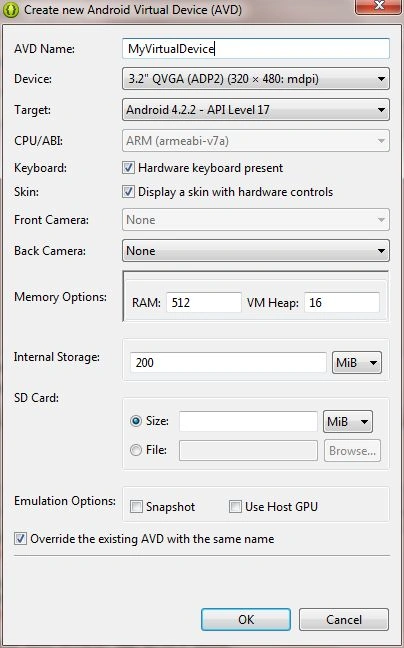Click the SD Card Size text box
Screen dimensions: 404x648
[248, 422]
